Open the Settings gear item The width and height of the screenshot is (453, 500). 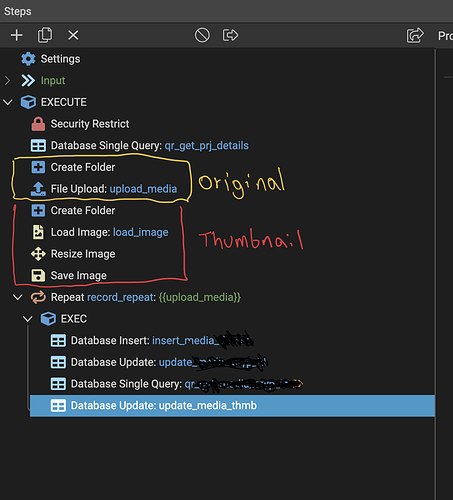coord(28,59)
